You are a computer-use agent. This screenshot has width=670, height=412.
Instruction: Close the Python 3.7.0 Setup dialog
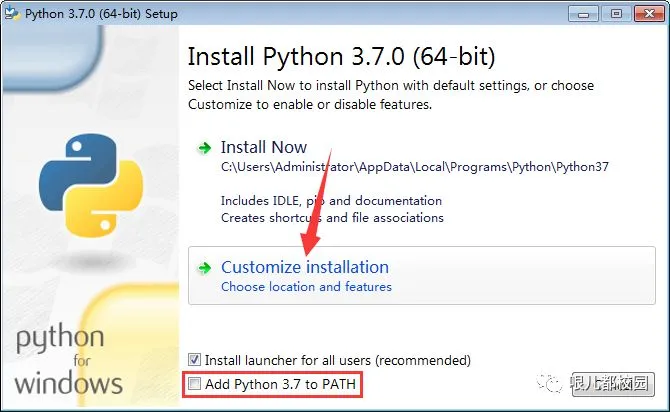click(x=647, y=12)
